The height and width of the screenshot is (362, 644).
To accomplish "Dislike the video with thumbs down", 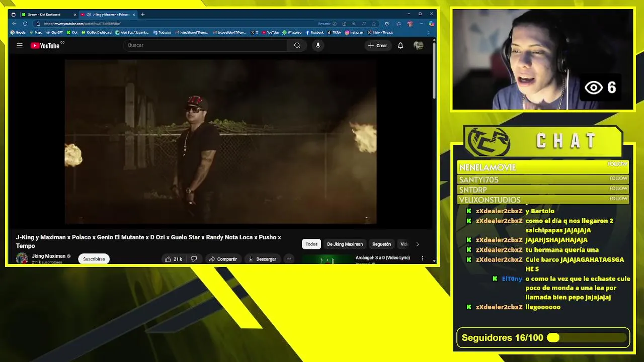I will [194, 259].
